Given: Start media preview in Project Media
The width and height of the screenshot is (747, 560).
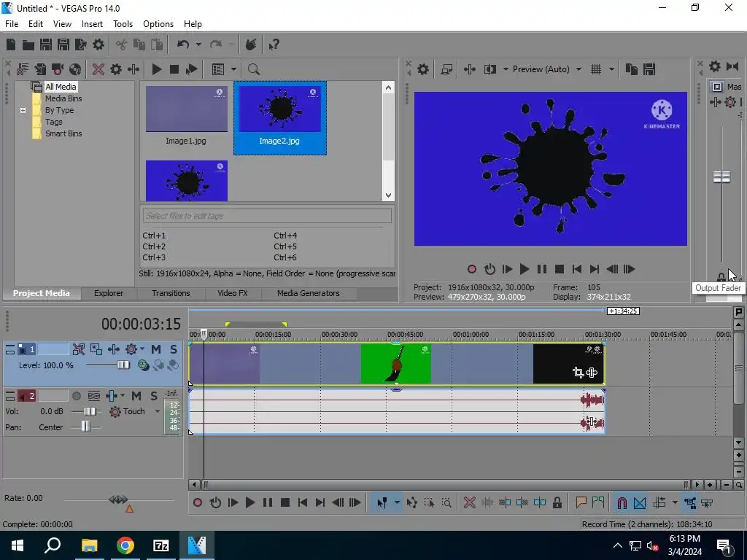Looking at the screenshot, I should tap(156, 69).
